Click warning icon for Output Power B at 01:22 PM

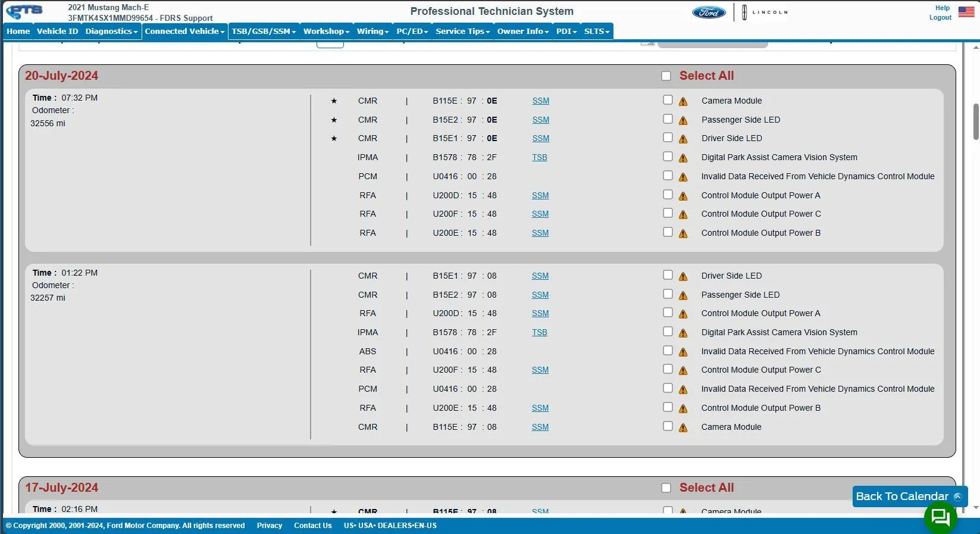[683, 409]
